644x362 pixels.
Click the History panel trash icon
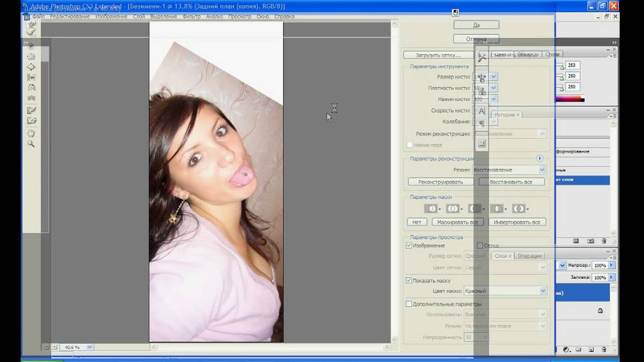coord(604,241)
